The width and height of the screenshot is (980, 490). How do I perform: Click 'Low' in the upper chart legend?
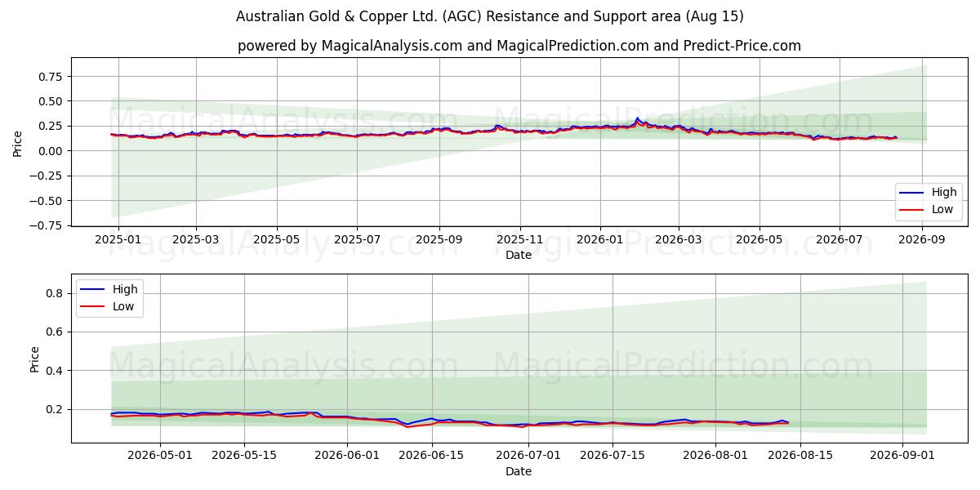(x=942, y=210)
